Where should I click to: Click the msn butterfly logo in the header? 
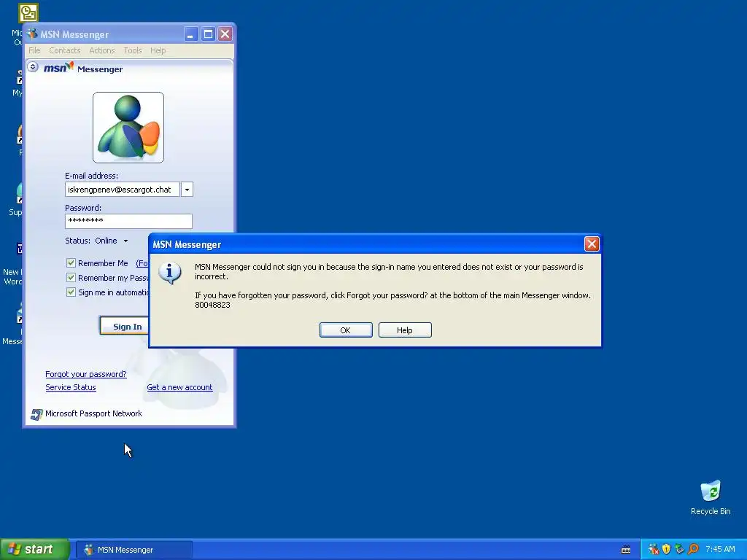[59, 68]
